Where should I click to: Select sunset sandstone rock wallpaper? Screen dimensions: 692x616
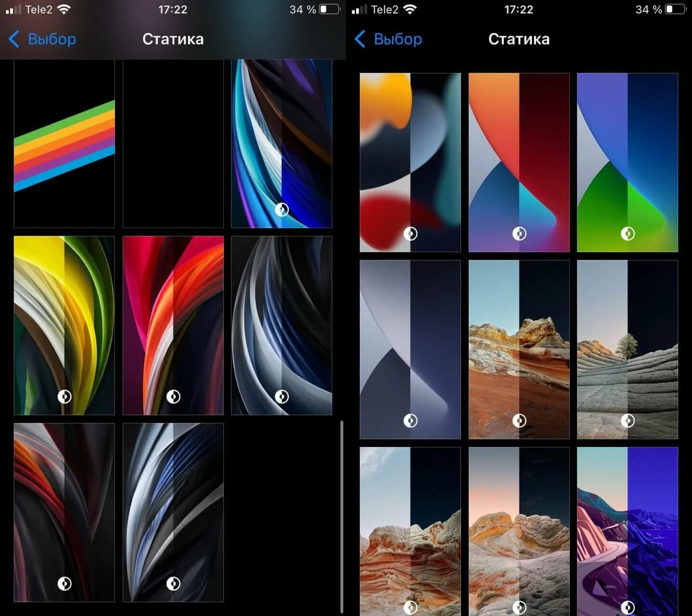(x=519, y=531)
